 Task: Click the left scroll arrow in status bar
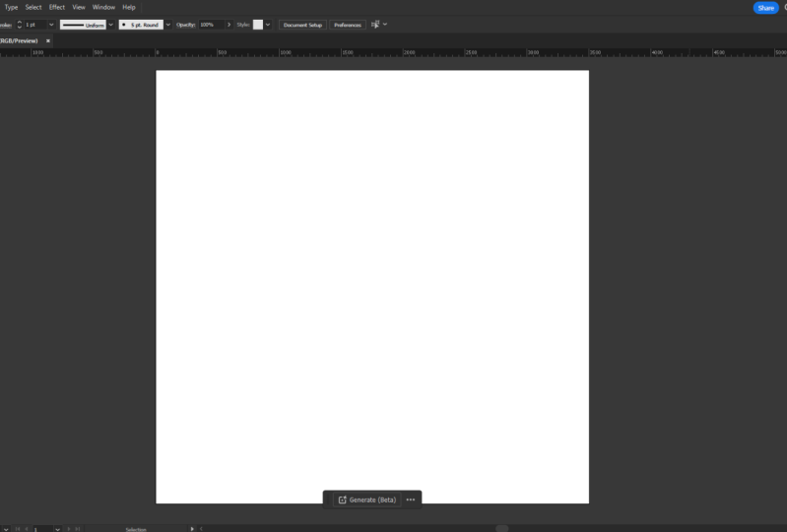(201, 529)
